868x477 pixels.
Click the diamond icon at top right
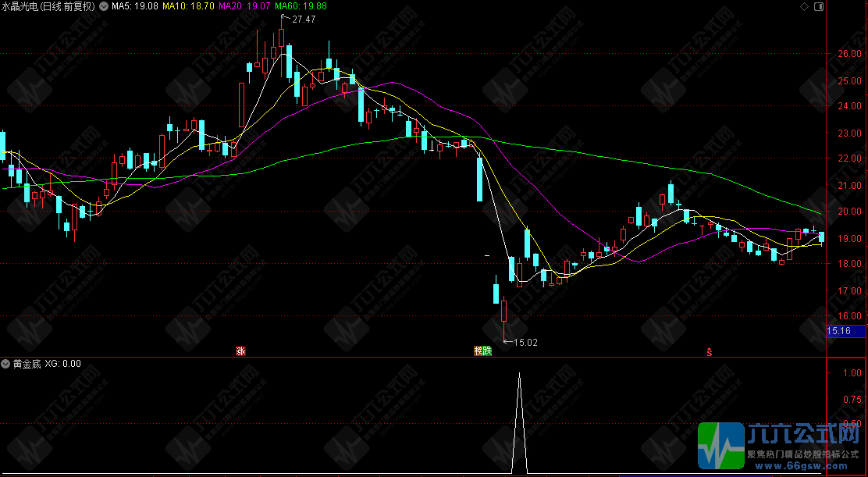coord(804,7)
